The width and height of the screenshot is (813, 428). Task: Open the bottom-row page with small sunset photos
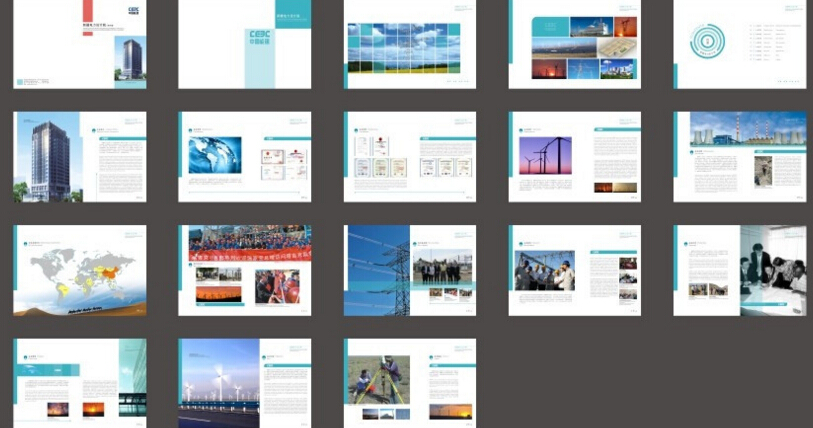80,384
